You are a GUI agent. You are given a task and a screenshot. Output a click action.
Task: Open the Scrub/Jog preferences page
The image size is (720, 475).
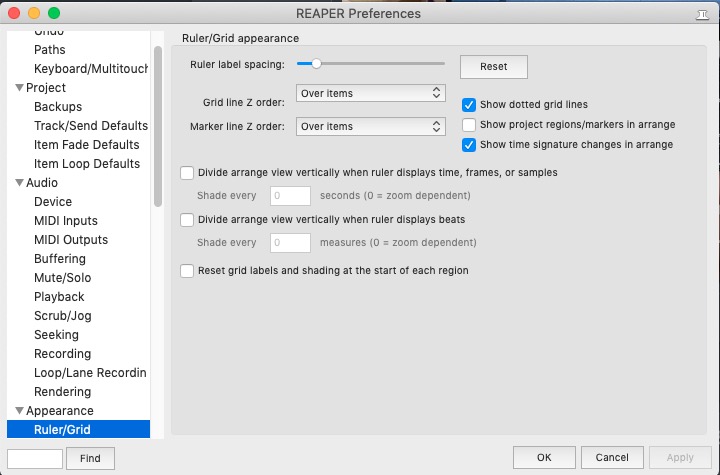click(62, 316)
